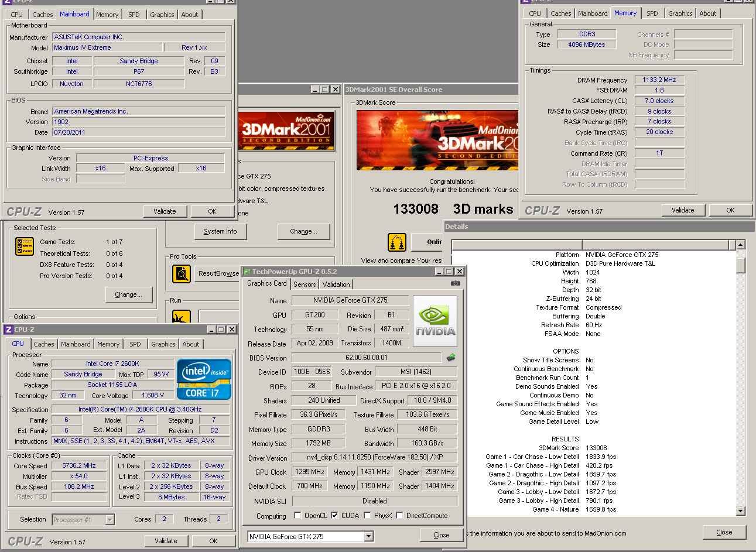The height and width of the screenshot is (552, 756).
Task: Open About tab in top-right CPU-Z window
Action: pyautogui.click(x=708, y=13)
